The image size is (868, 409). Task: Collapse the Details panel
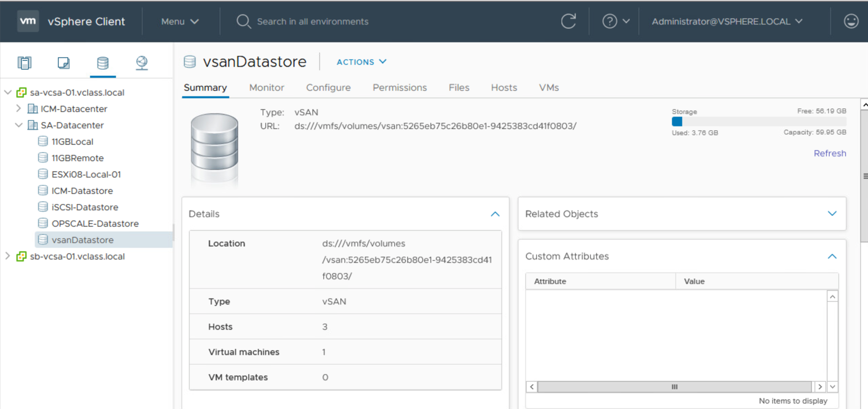point(495,214)
